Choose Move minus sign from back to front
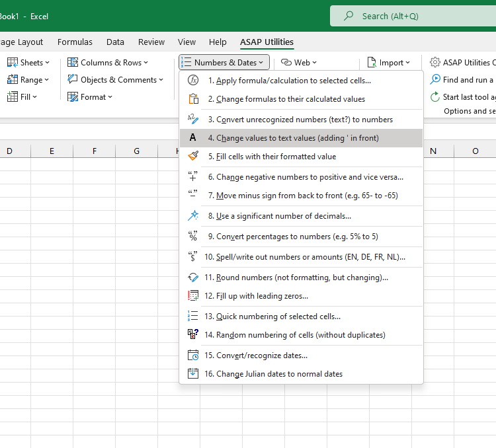This screenshot has height=448, width=496. 301,196
